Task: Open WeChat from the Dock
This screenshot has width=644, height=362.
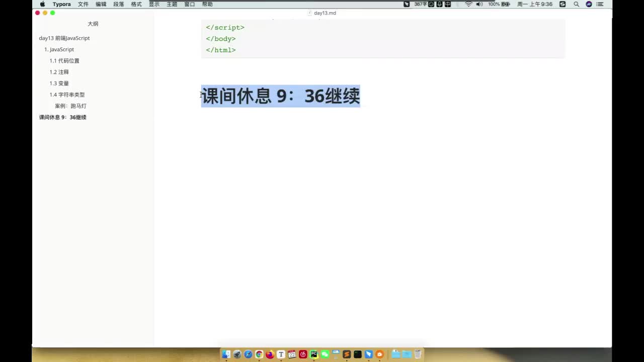Action: [x=325, y=354]
